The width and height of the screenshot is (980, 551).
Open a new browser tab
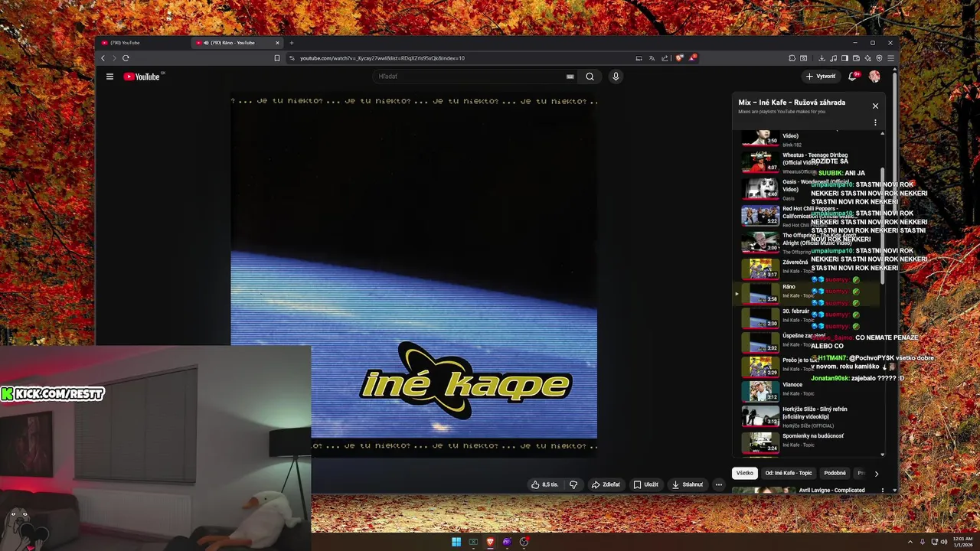291,43
